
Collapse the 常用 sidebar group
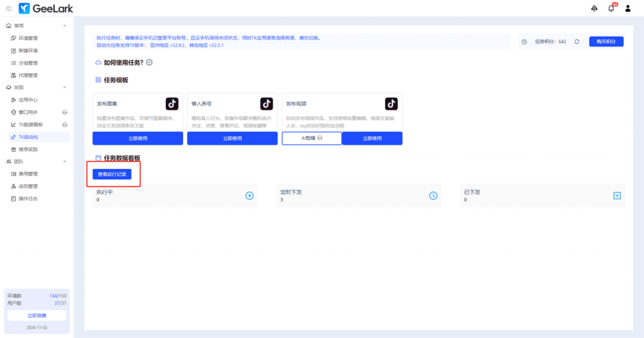[65, 26]
